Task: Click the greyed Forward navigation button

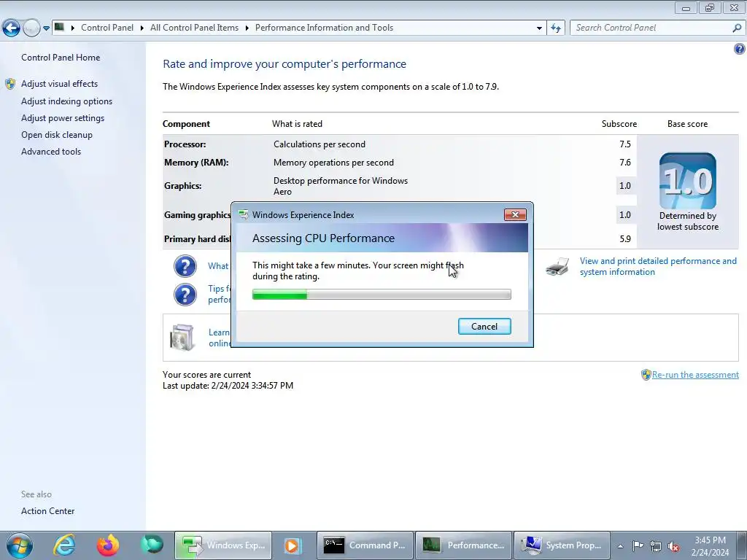Action: pyautogui.click(x=31, y=28)
